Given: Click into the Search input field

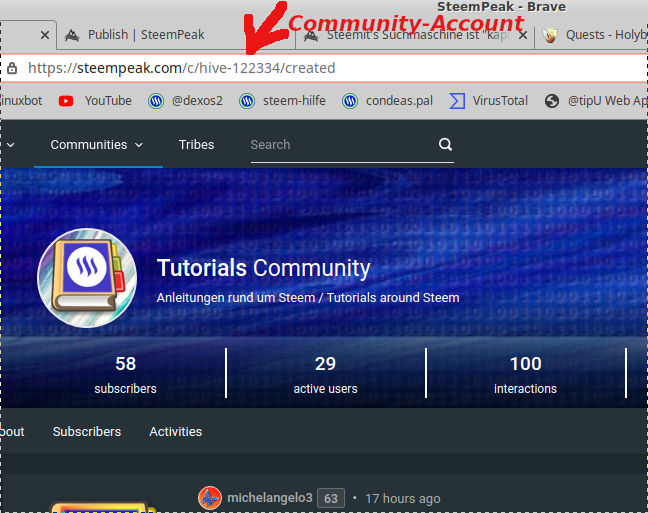Looking at the screenshot, I should point(340,145).
